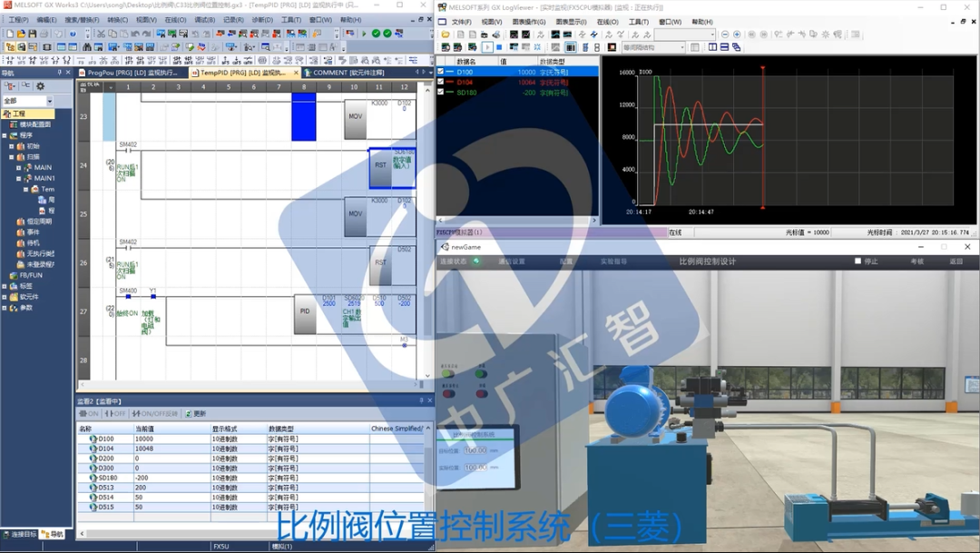Toggle the D100 trace checkbox in LogViewer
The image size is (980, 553).
(x=441, y=72)
